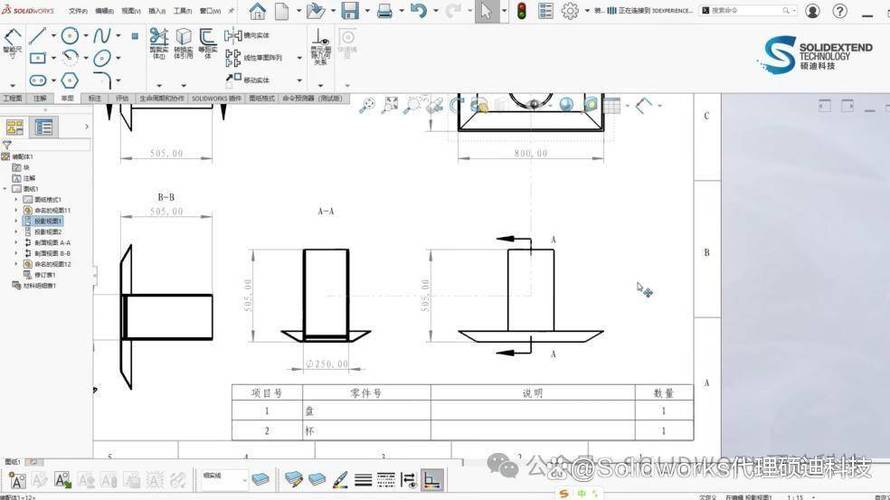Activate the Select cursor tool
This screenshot has width=890, height=500.
[x=486, y=11]
